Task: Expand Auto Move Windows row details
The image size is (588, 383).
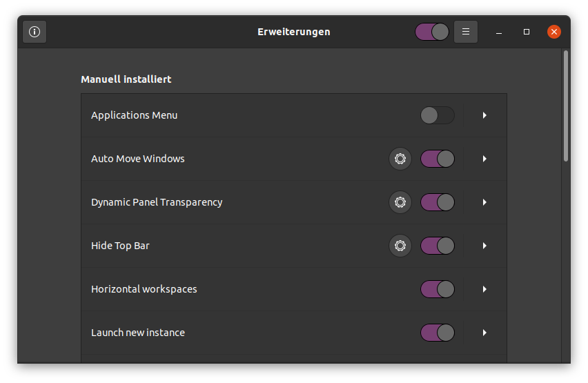Action: click(484, 159)
